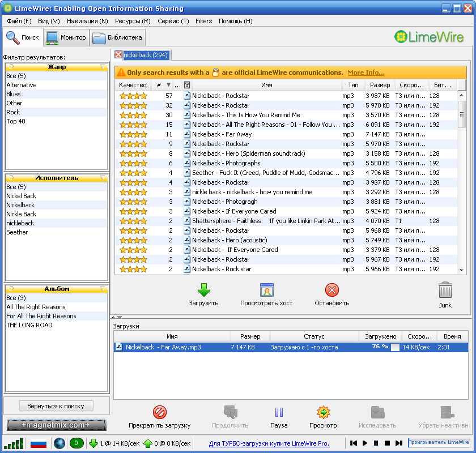Click the results scrollbar up arrow
The image size is (476, 453).
(x=462, y=95)
